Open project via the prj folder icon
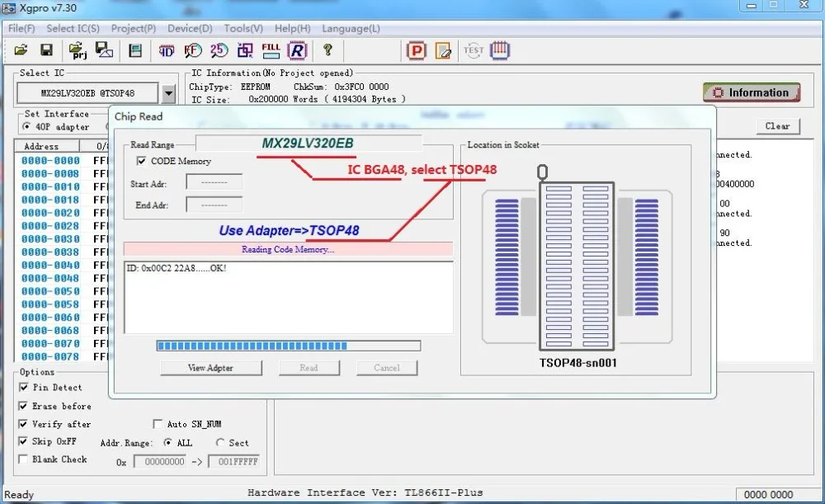Image resolution: width=825 pixels, height=504 pixels. (x=78, y=50)
